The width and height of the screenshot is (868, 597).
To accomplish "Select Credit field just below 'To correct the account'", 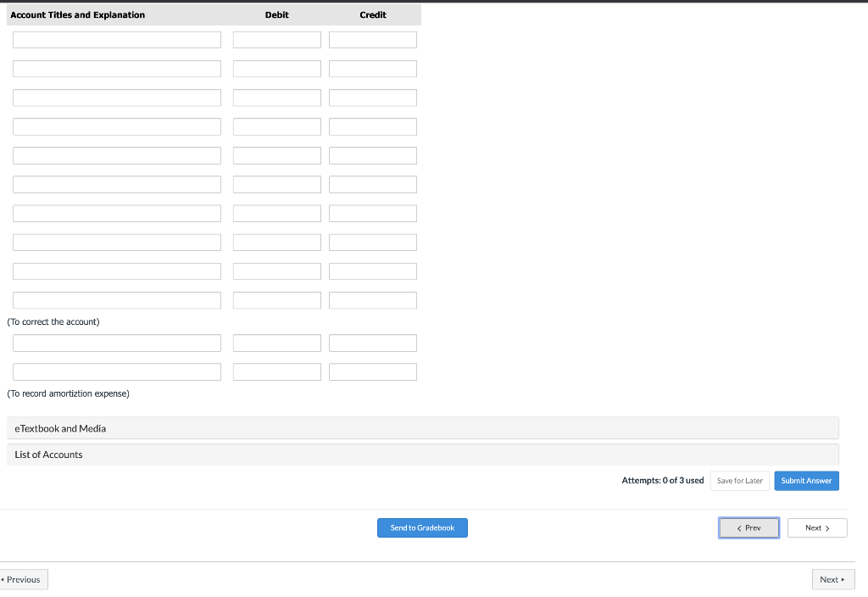I will [x=373, y=343].
